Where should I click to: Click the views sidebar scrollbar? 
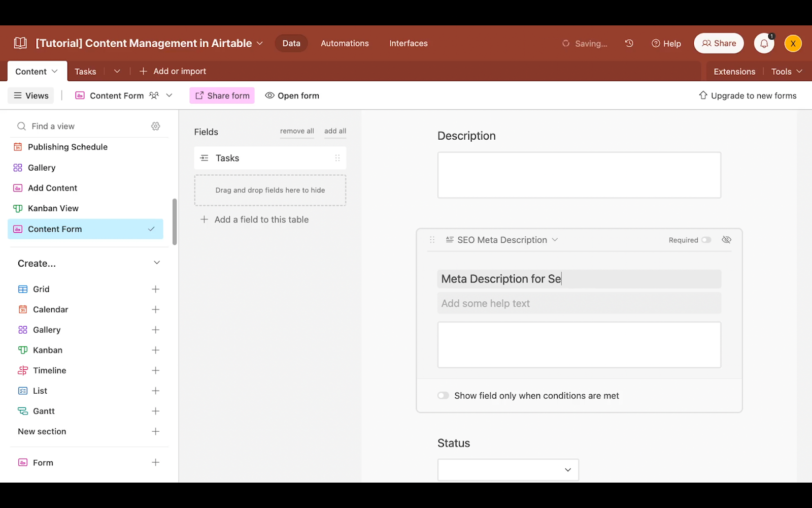[175, 221]
